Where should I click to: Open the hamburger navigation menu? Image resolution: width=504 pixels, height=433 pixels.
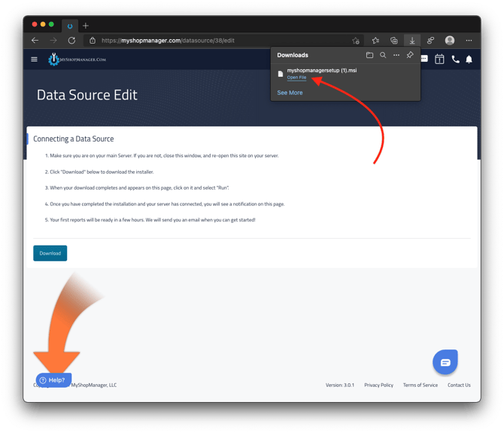[x=34, y=59]
